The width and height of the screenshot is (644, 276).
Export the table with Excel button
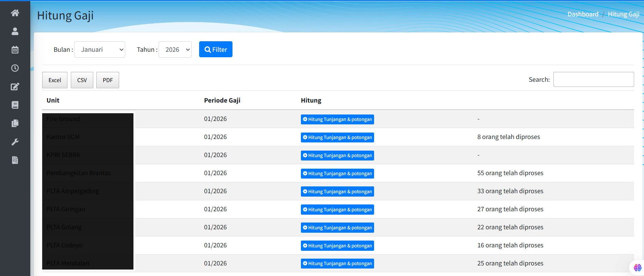(x=55, y=80)
